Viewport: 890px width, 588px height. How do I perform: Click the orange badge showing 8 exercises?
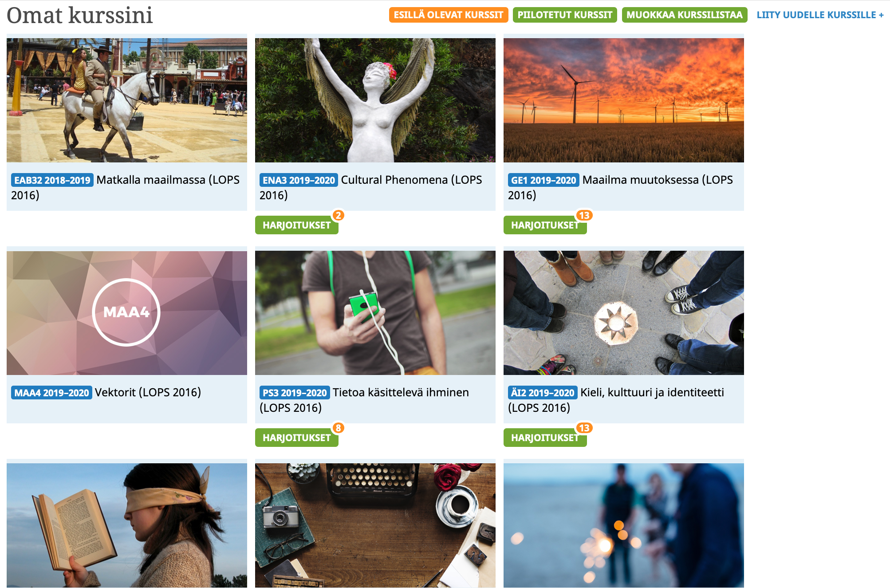point(339,428)
